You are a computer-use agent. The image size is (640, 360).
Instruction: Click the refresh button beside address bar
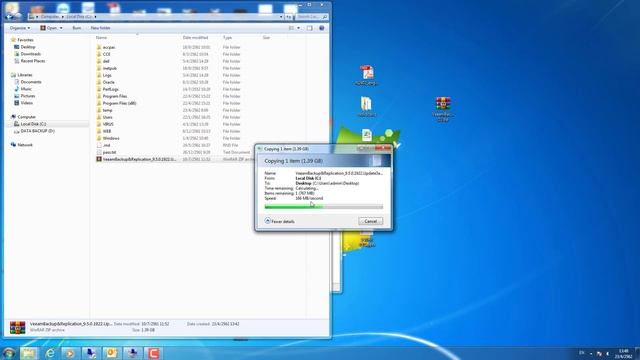coord(289,17)
